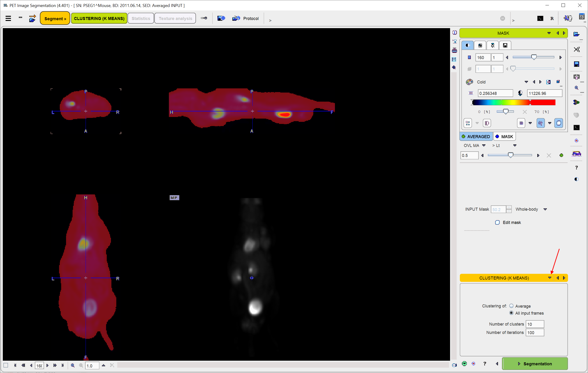Select the contrast/color tab with half-moon icon
The image size is (588, 373).
[x=467, y=45]
